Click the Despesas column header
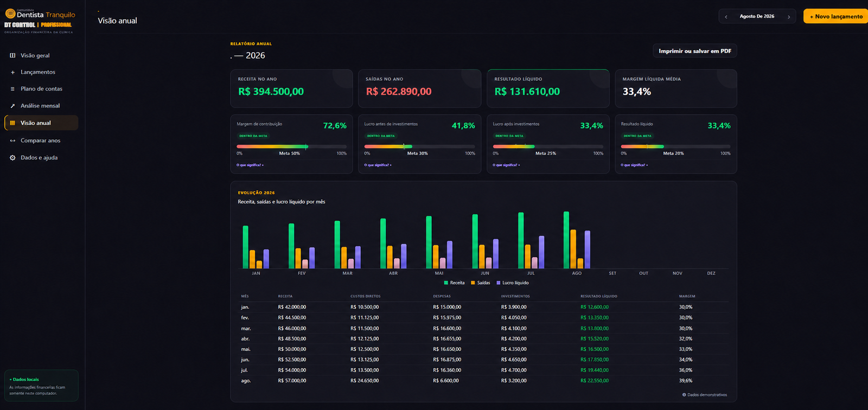 click(x=442, y=296)
